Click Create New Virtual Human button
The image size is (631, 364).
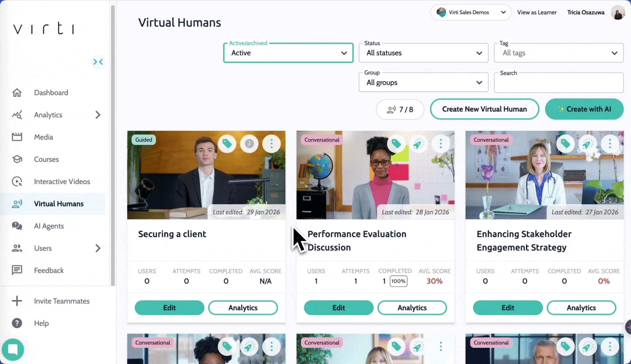[484, 109]
